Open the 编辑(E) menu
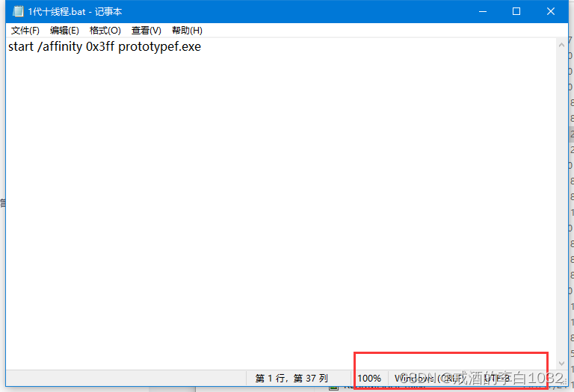 point(64,31)
